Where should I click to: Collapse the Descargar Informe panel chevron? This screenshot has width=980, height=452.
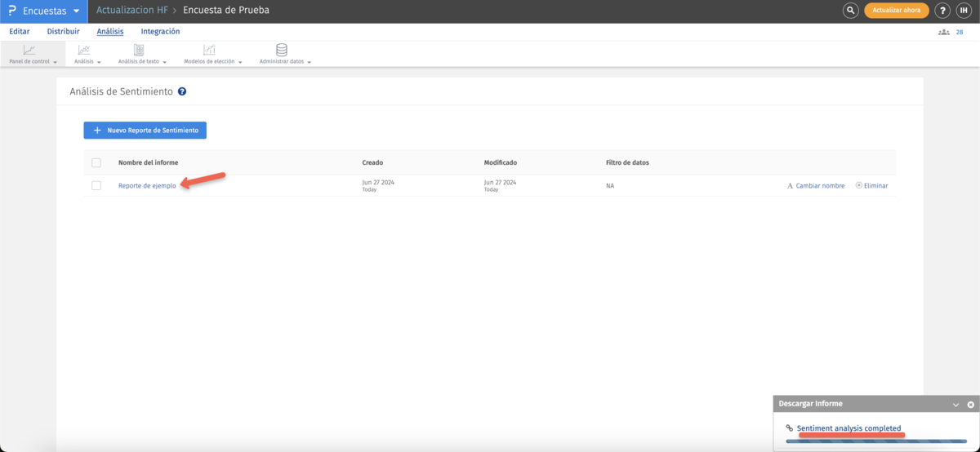(x=955, y=405)
